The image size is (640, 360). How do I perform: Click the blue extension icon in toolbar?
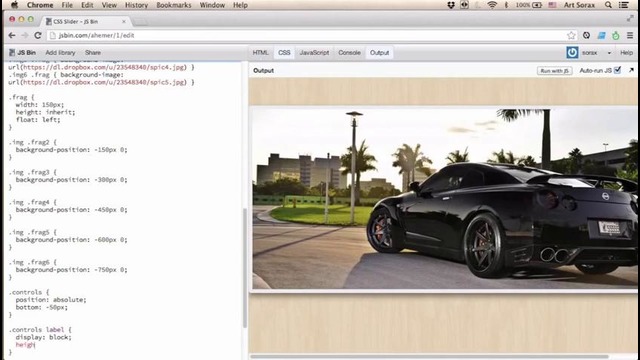(x=601, y=36)
